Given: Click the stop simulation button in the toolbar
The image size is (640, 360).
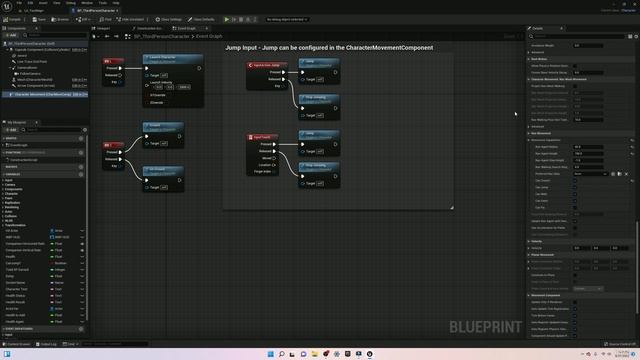Looking at the screenshot, I should tap(241, 19).
